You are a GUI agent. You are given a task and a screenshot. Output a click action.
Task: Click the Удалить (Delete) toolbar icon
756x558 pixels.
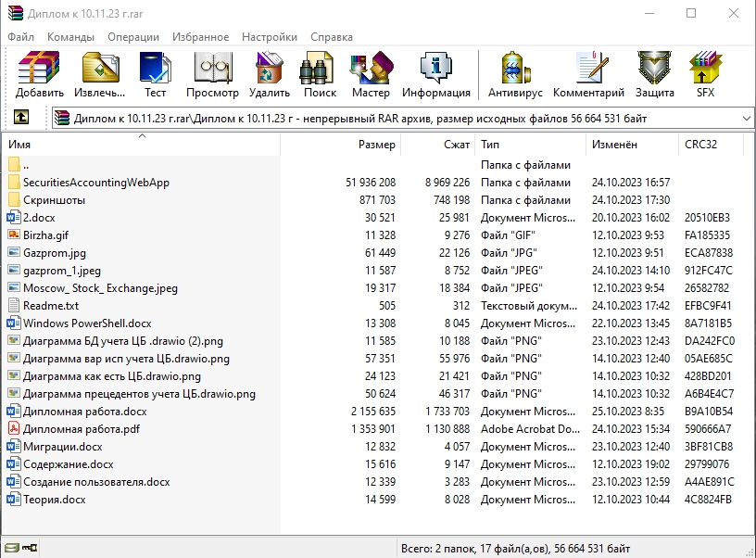[270, 74]
